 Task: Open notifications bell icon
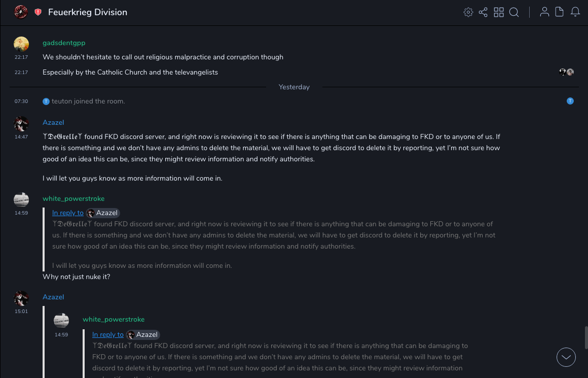click(x=575, y=12)
